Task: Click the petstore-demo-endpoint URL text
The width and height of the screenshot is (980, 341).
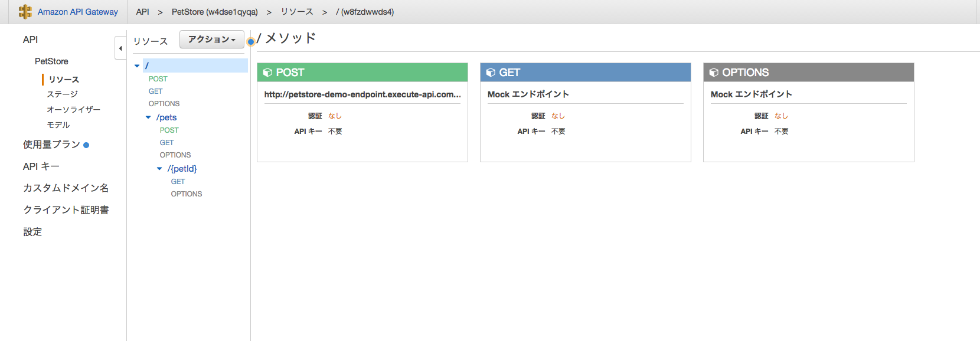Action: [362, 94]
